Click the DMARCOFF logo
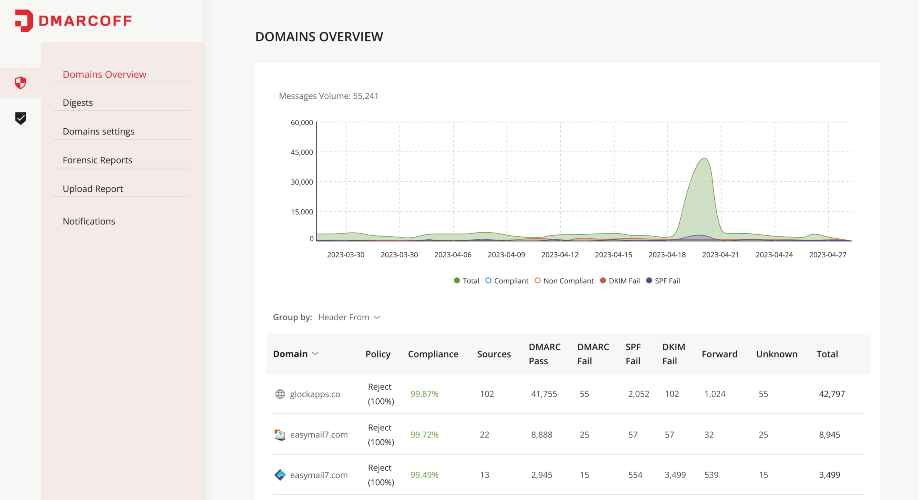The image size is (921, 500). coord(73,20)
